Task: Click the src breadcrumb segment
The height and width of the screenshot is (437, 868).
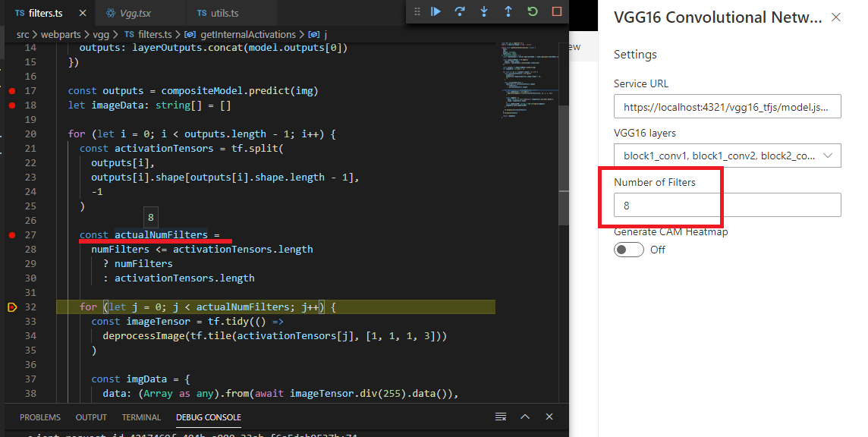Action: pos(22,34)
